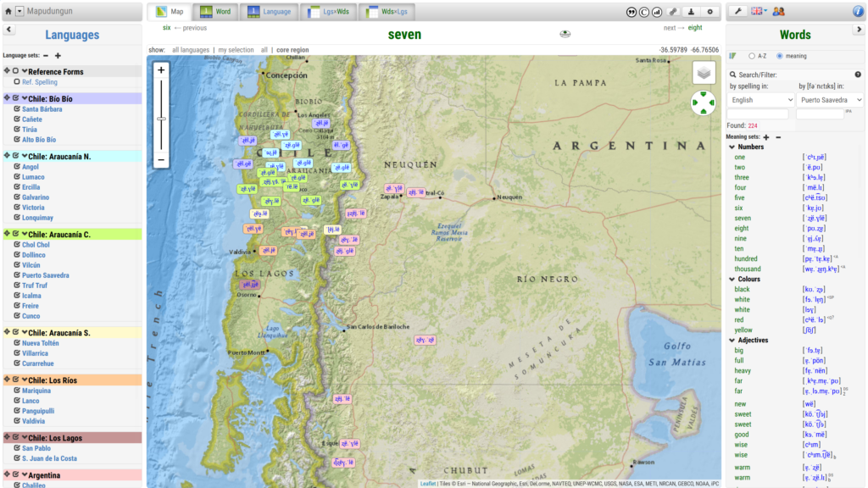Click the citation quote icon

coord(632,12)
